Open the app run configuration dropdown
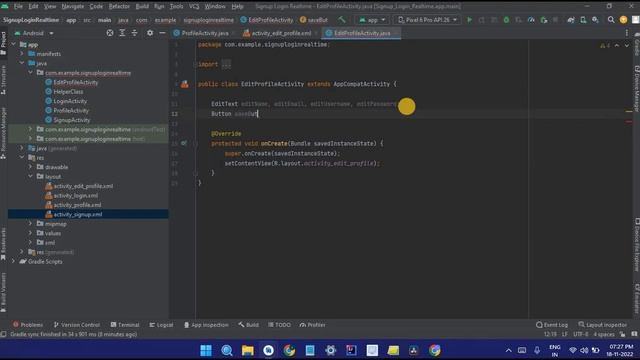Image resolution: width=640 pixels, height=360 pixels. point(372,20)
